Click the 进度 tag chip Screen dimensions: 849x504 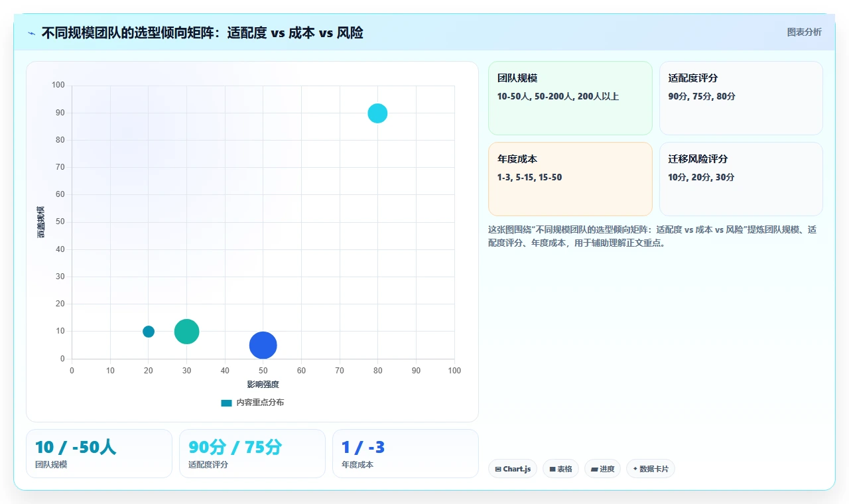pos(602,469)
